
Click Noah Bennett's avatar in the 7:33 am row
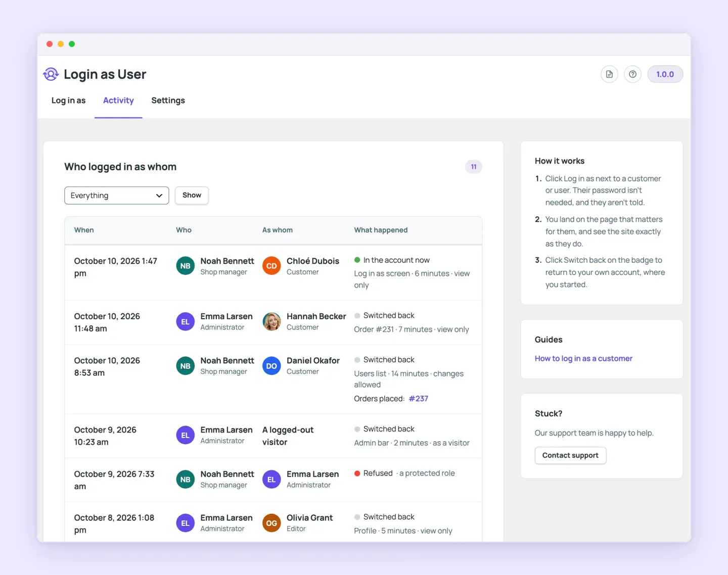point(186,480)
